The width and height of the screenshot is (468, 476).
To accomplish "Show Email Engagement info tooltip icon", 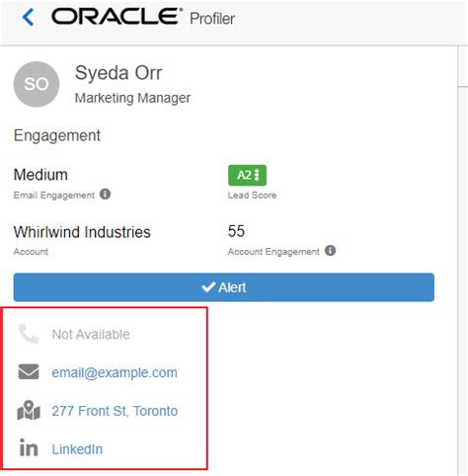I will 105,195.
